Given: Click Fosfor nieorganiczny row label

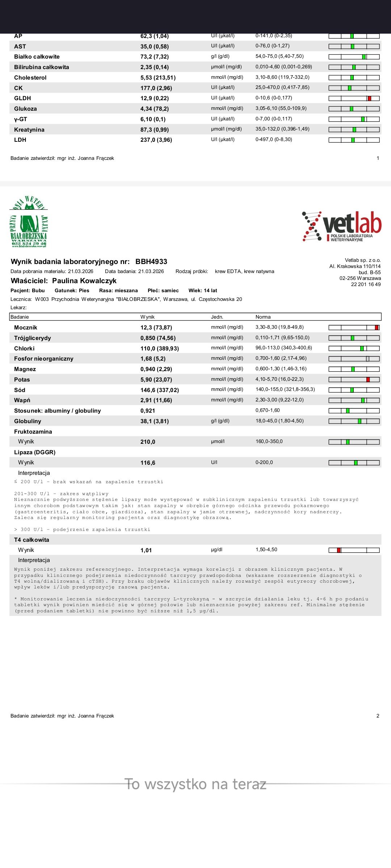Looking at the screenshot, I should (x=44, y=358).
